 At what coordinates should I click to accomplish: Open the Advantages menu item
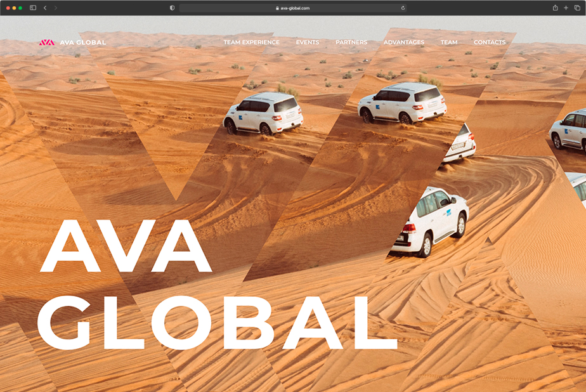[404, 42]
